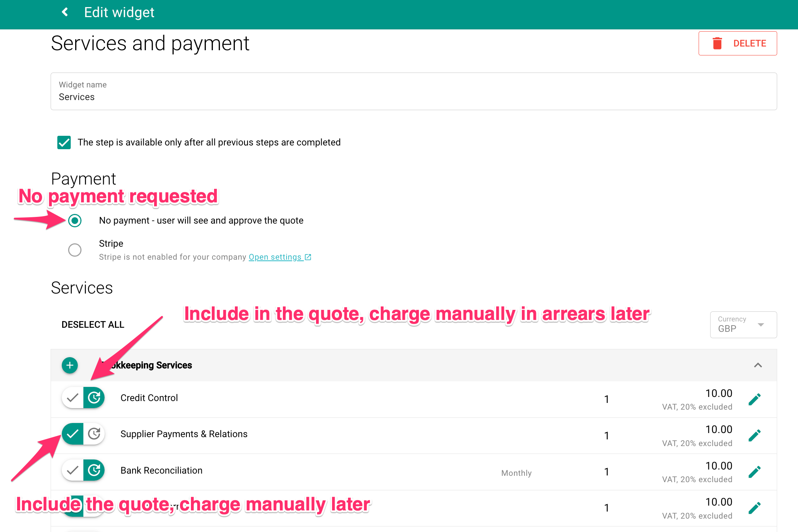Click the add service plus icon
Screen dimensions: 798x532
[70, 365]
